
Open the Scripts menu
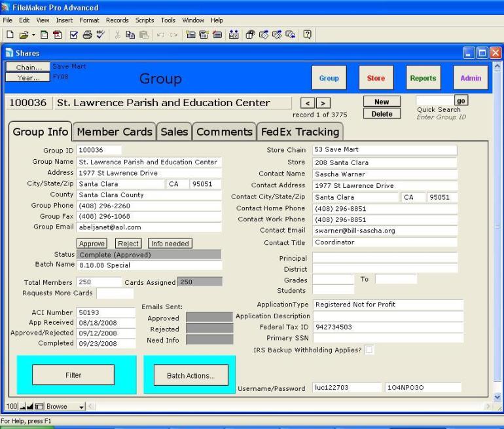(145, 20)
